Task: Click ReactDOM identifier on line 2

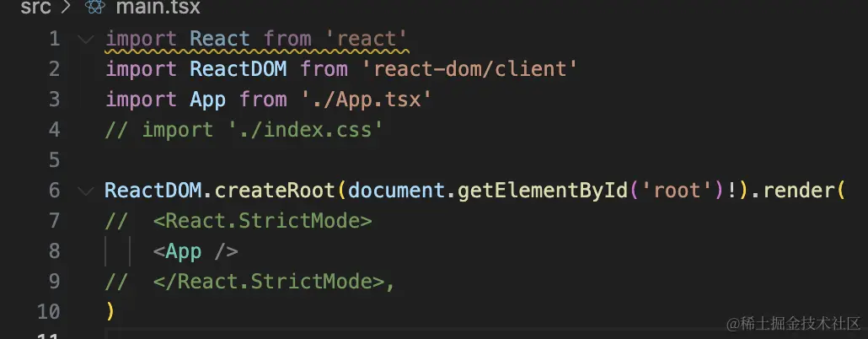Action: pyautogui.click(x=238, y=69)
